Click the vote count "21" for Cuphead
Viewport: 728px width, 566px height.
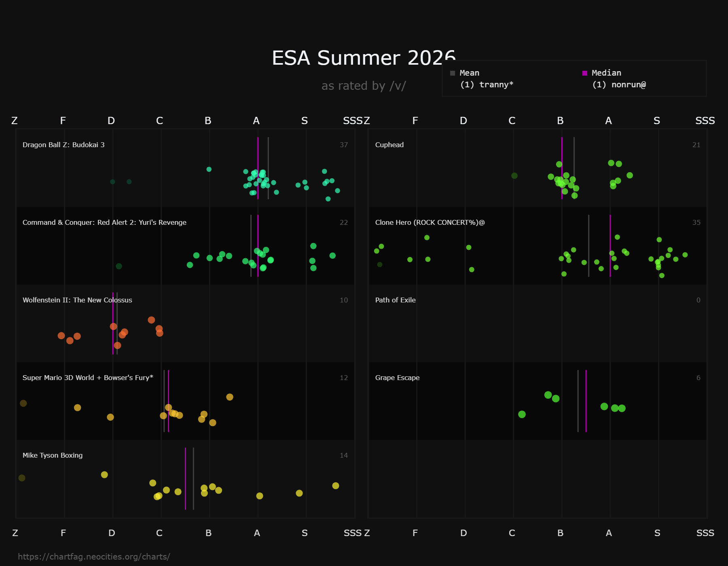point(696,145)
